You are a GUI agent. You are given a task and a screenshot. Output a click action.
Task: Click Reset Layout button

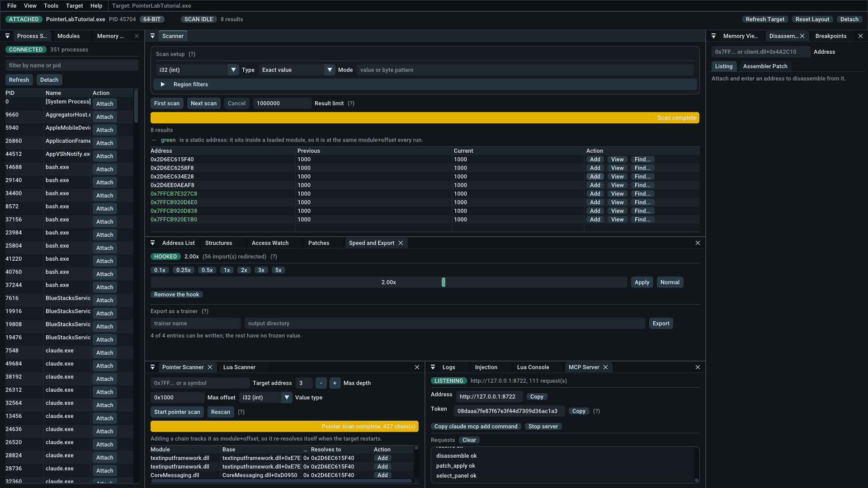[812, 19]
